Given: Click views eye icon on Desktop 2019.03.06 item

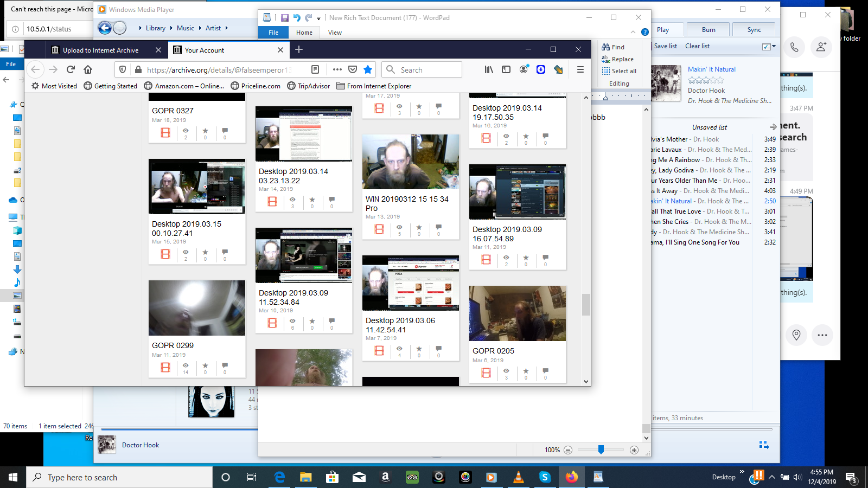Looking at the screenshot, I should (399, 349).
